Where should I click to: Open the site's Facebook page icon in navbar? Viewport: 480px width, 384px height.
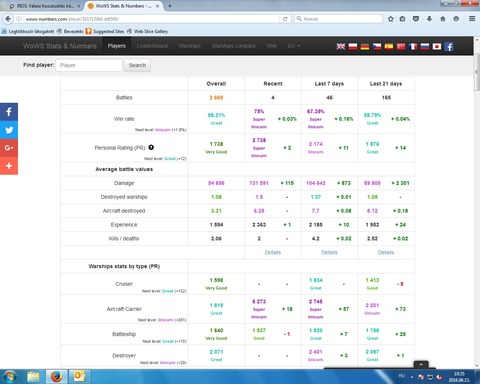pos(449,46)
